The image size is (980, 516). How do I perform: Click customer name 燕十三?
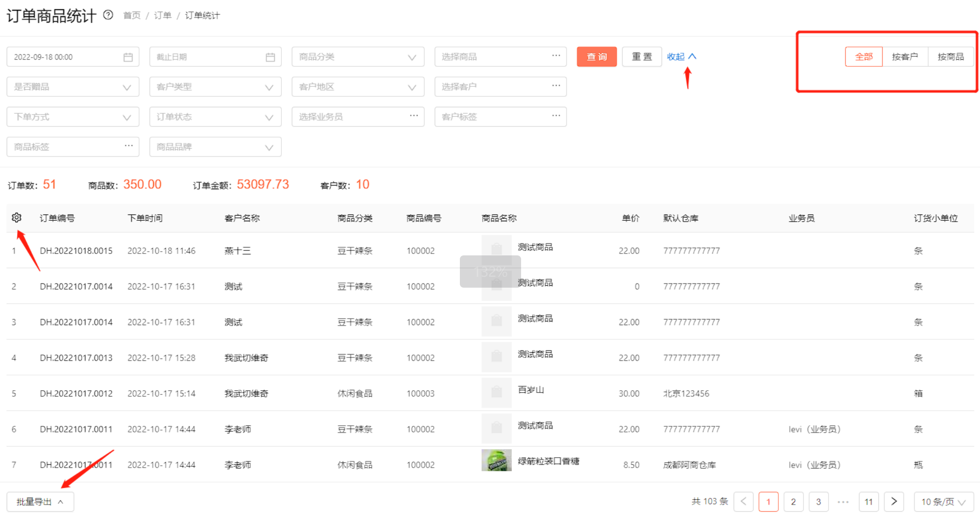(x=238, y=251)
